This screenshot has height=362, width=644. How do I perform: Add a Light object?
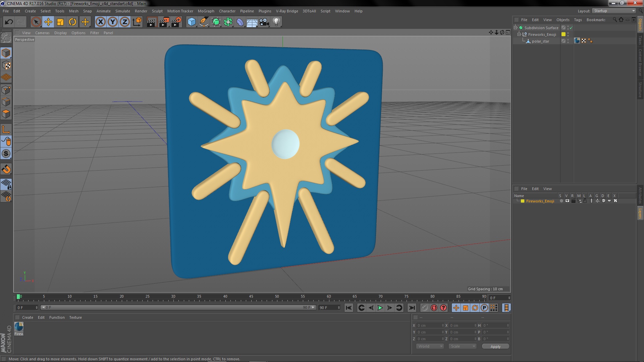click(276, 22)
